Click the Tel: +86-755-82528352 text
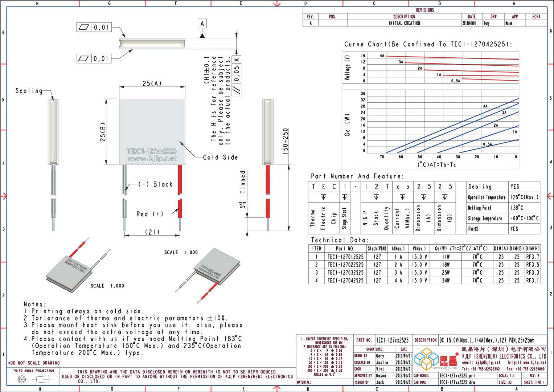Viewport: 554px width, 392px height. pyautogui.click(x=481, y=369)
